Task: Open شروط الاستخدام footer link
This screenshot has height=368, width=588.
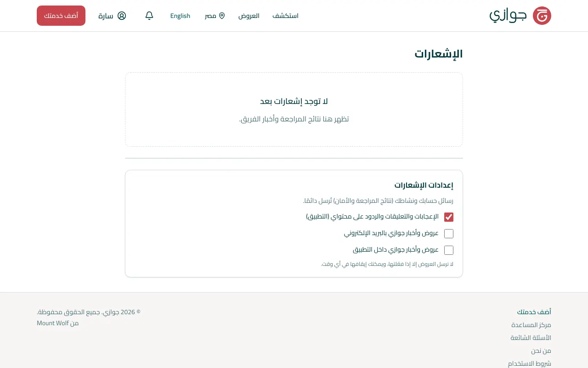Action: 530,363
